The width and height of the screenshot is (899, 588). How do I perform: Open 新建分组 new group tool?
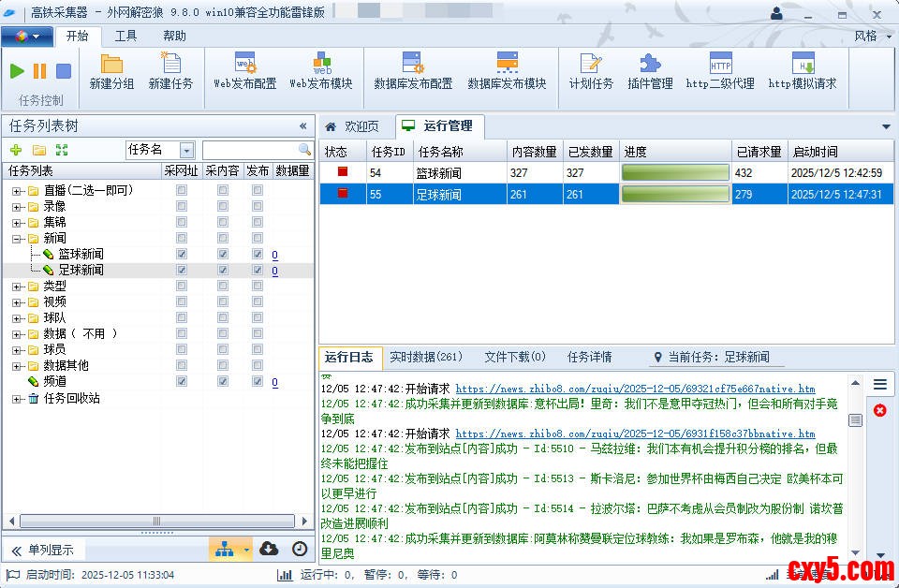pyautogui.click(x=111, y=72)
